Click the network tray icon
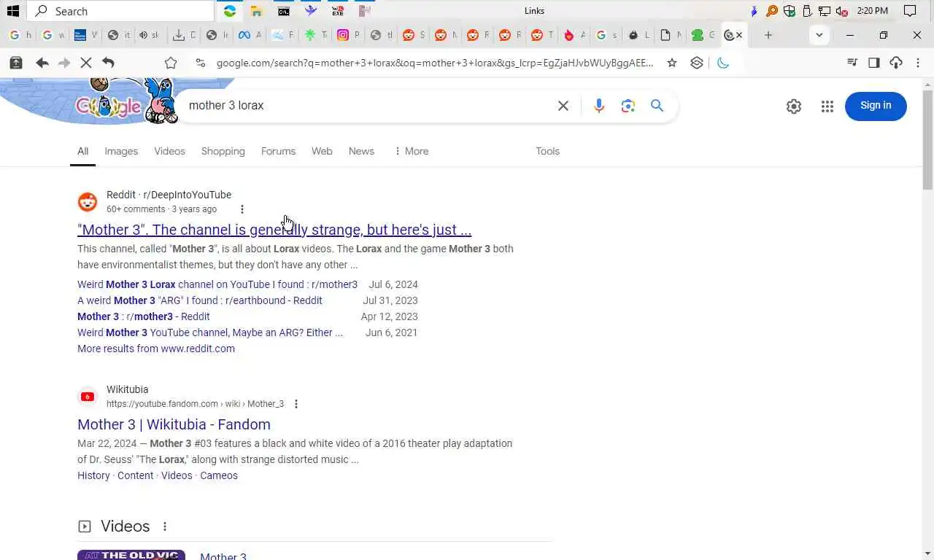Viewport: 934px width, 560px height. (825, 11)
